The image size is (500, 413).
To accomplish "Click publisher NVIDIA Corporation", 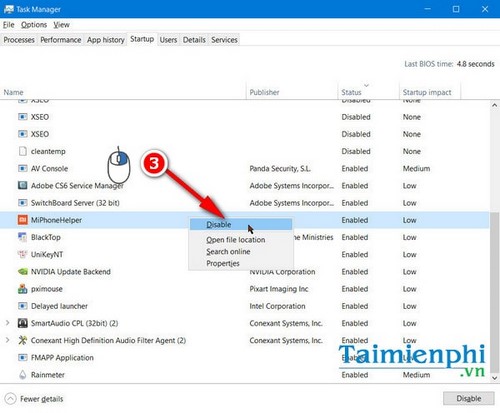I will 282,272.
